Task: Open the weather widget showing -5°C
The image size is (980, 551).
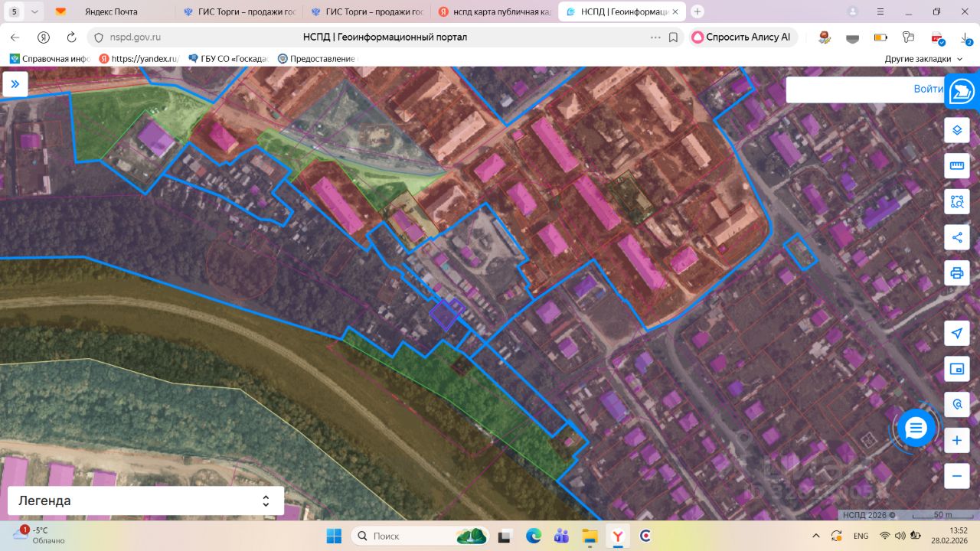Action: coord(40,535)
